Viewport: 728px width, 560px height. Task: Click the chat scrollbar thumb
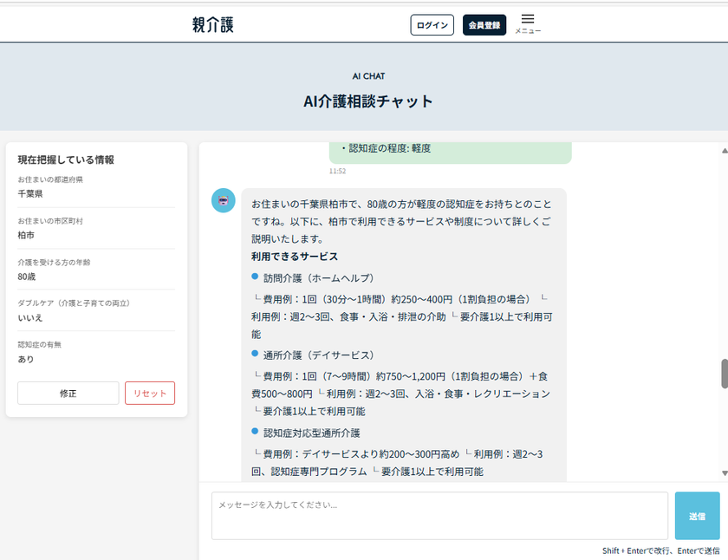(x=724, y=374)
